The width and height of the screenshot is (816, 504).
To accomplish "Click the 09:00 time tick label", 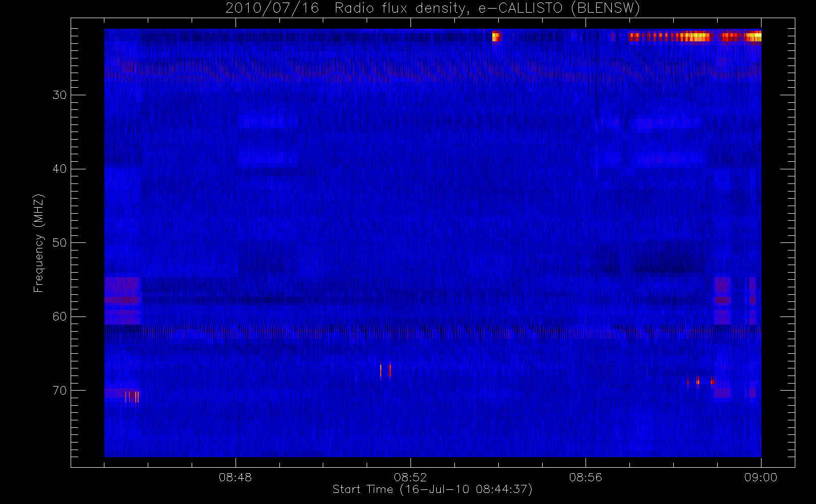I will tap(761, 477).
